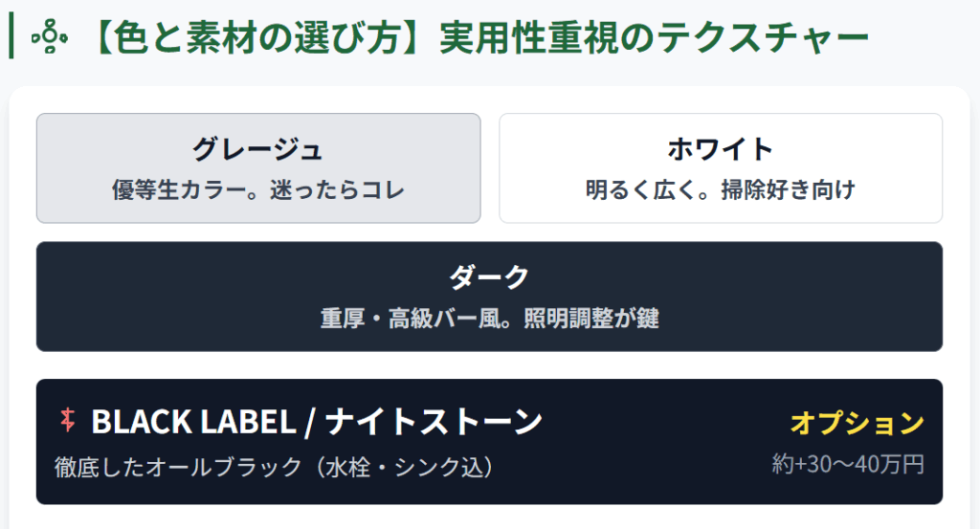Viewport: 980px width, 529px height.
Task: Pick the ダーク color card
Action: click(489, 297)
